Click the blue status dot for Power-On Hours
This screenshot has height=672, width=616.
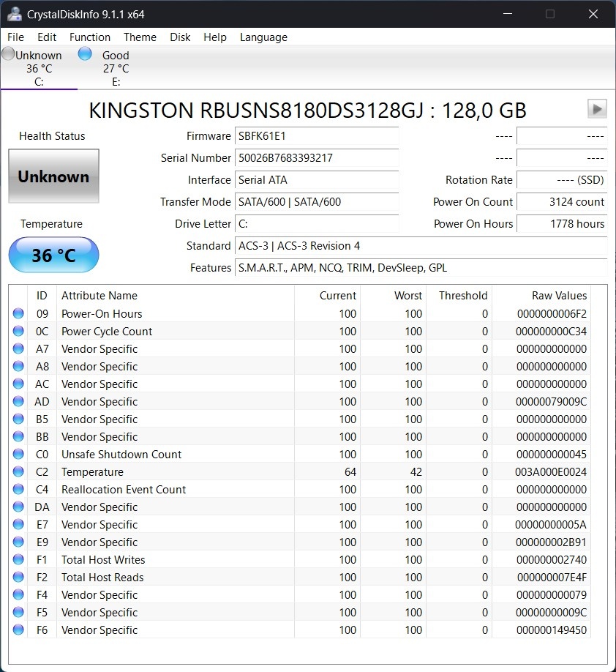[18, 314]
